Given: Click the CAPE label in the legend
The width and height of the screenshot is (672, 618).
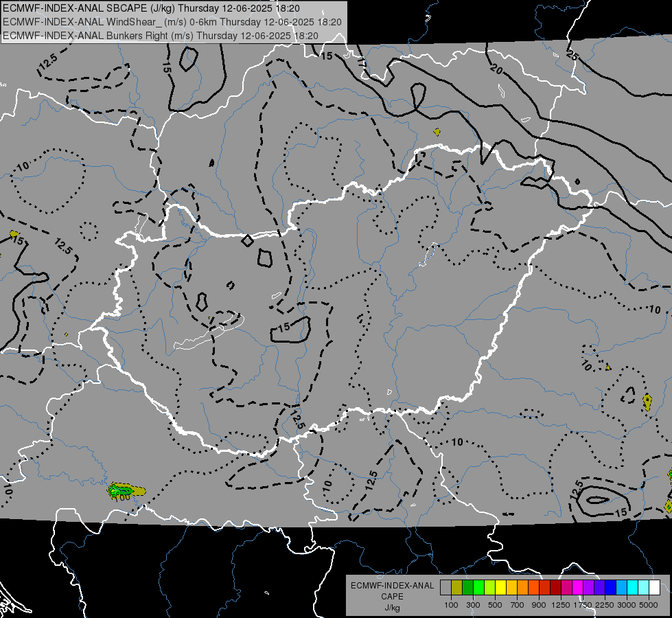Looking at the screenshot, I should click(392, 597).
